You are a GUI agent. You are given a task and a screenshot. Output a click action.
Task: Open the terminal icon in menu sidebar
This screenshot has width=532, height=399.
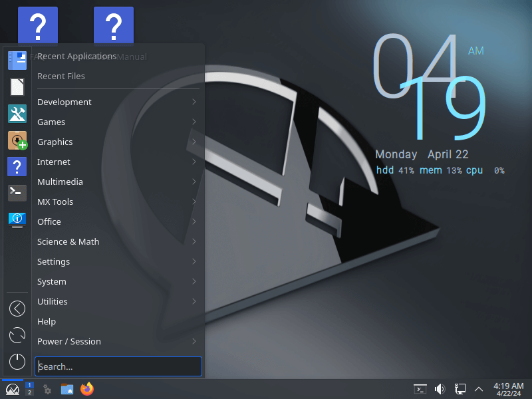[x=17, y=193]
